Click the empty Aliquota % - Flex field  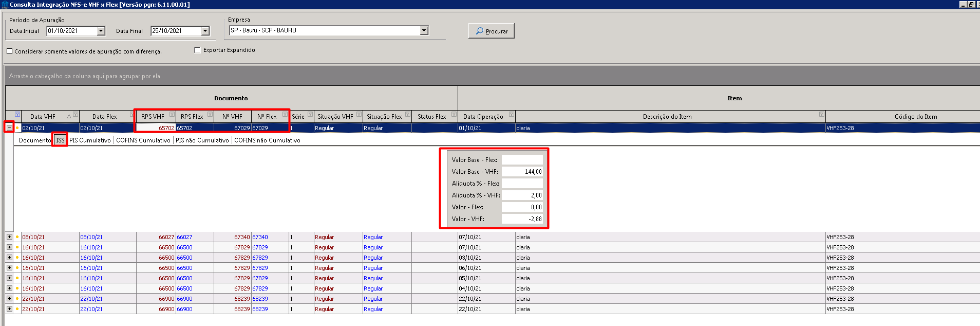tap(522, 184)
